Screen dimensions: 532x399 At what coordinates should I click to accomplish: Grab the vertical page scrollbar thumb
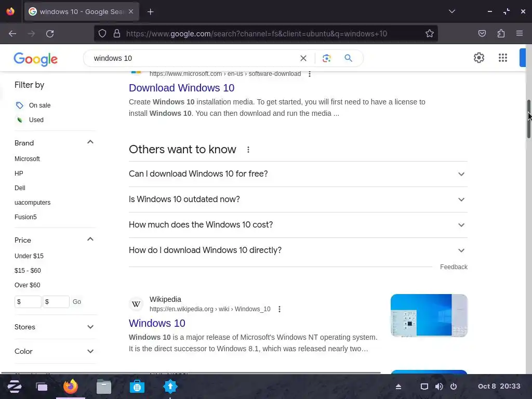click(528, 119)
